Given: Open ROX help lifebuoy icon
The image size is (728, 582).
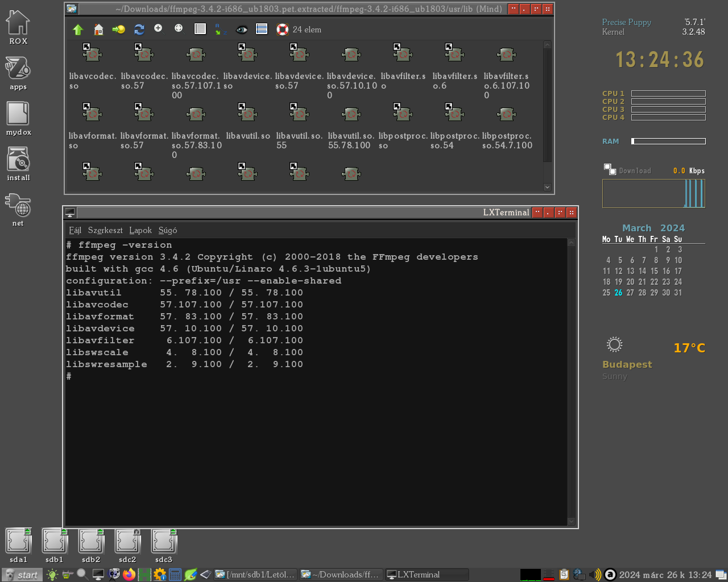Looking at the screenshot, I should point(283,30).
